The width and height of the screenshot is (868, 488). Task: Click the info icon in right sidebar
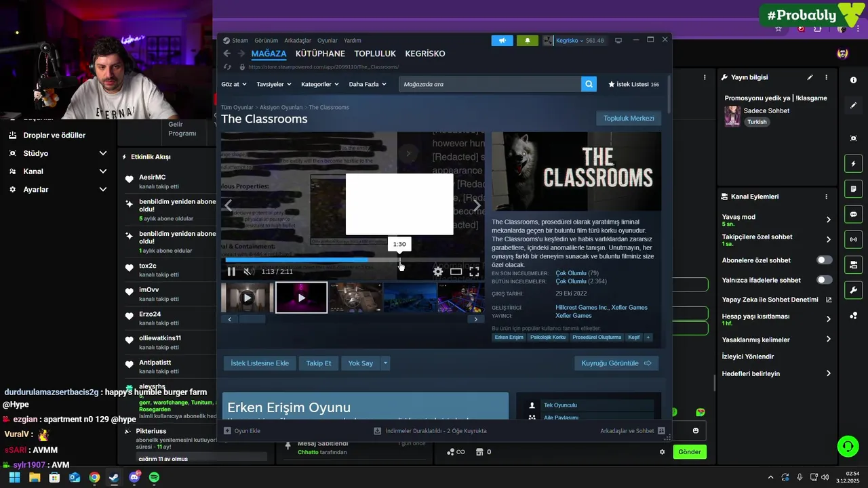(853, 80)
